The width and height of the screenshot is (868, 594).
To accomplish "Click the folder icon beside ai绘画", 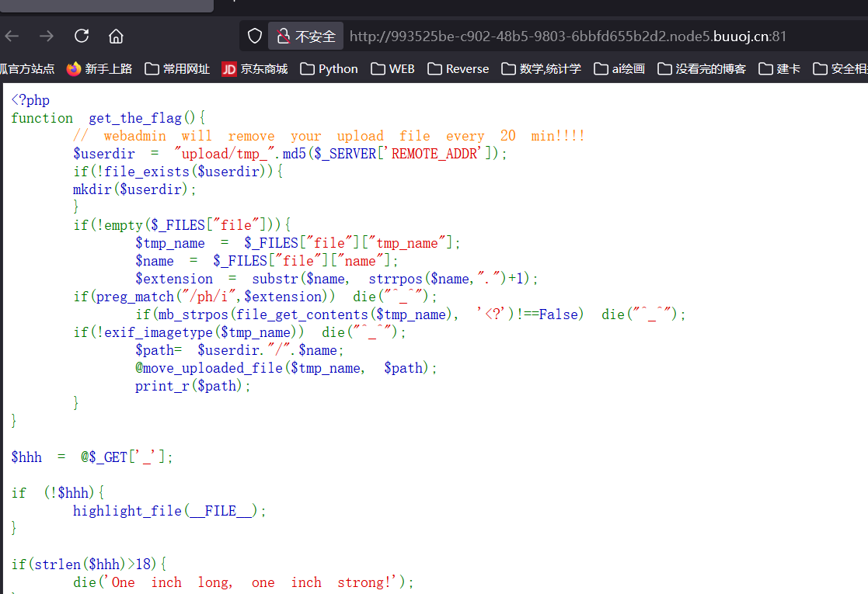I will 601,68.
